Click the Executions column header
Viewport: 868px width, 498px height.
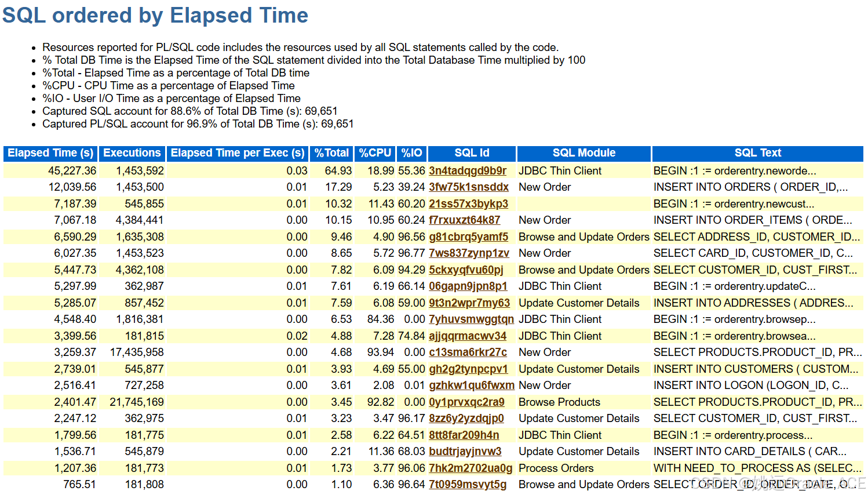132,153
